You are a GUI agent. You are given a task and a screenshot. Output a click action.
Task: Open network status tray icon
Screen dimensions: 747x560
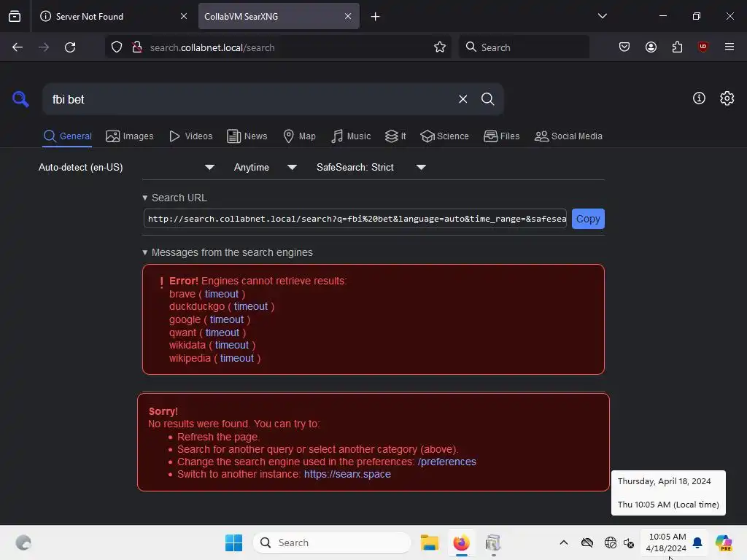point(611,542)
